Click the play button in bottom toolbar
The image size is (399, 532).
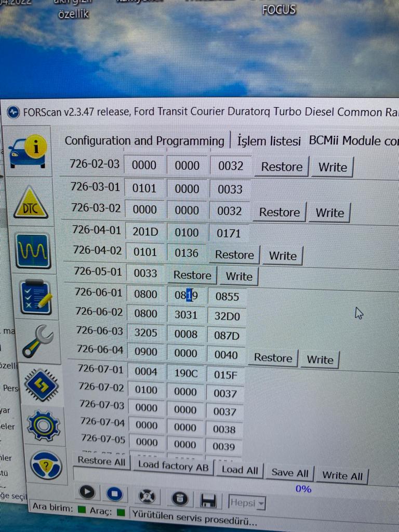tap(87, 493)
